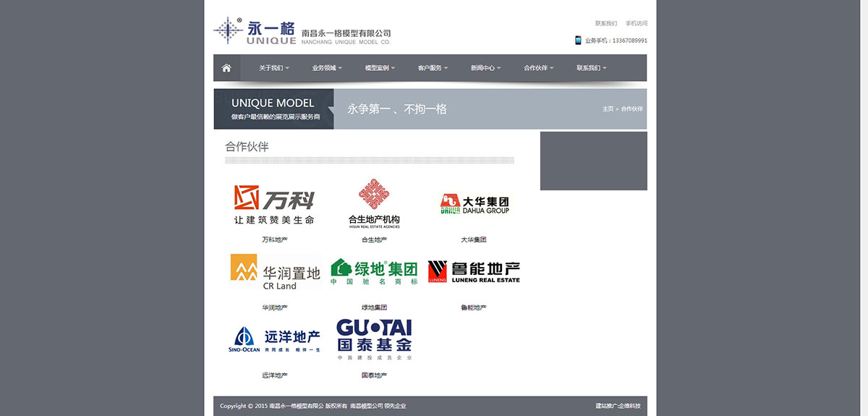Image resolution: width=868 pixels, height=416 pixels.
Task: Open the 大华集团 DAHUA GROUP logo
Action: click(475, 204)
